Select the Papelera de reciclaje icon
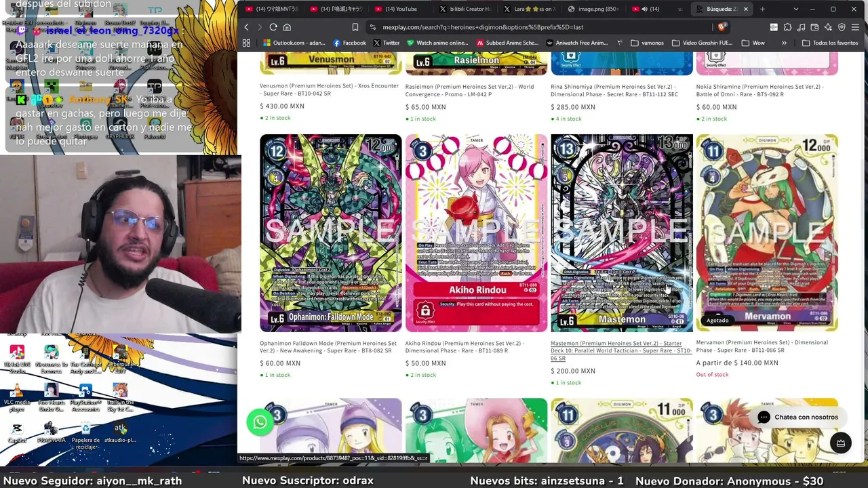 tap(85, 435)
